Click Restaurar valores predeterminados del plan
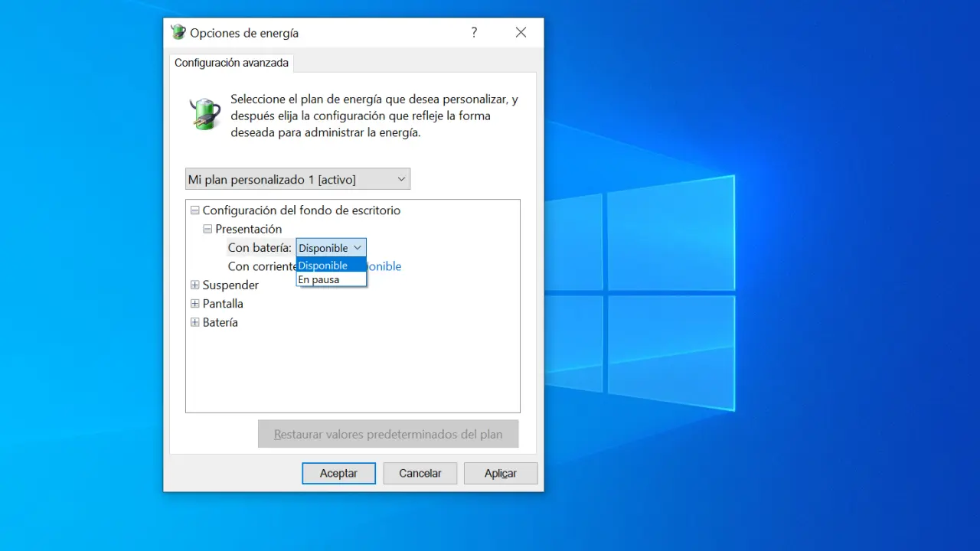This screenshot has width=980, height=551. [388, 434]
